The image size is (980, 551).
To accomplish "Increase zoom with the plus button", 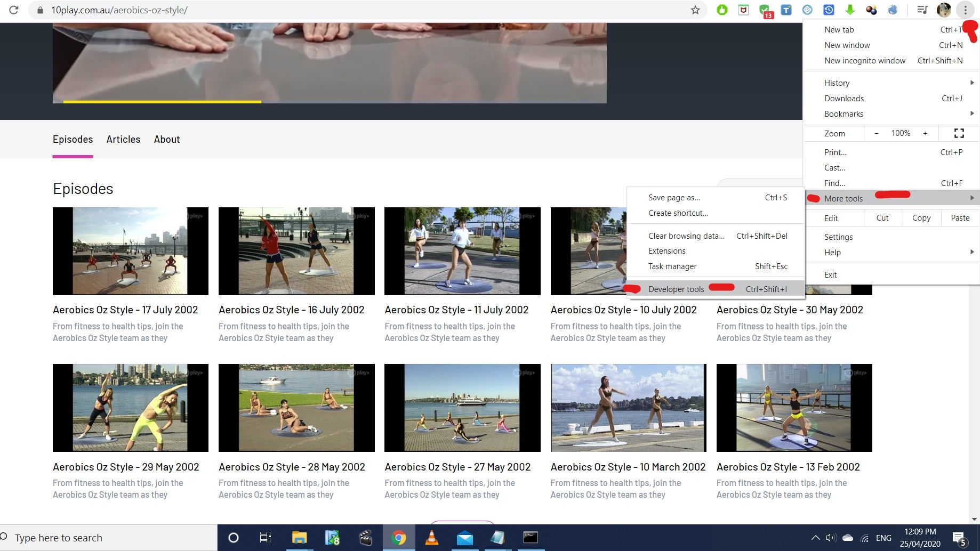I will (x=925, y=133).
